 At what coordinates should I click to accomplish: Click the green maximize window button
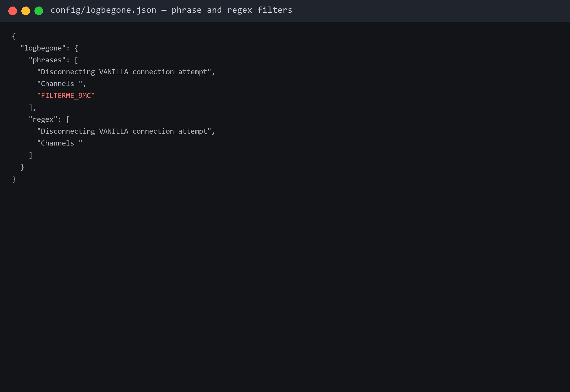[39, 11]
